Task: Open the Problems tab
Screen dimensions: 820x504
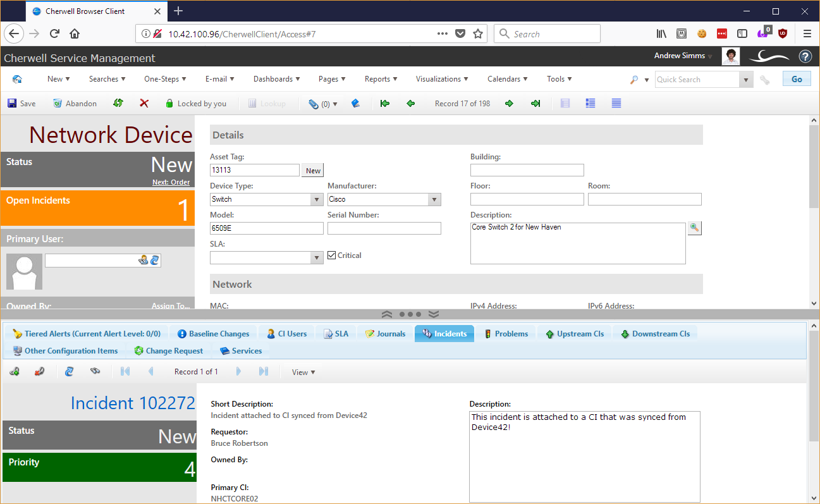Action: point(506,334)
